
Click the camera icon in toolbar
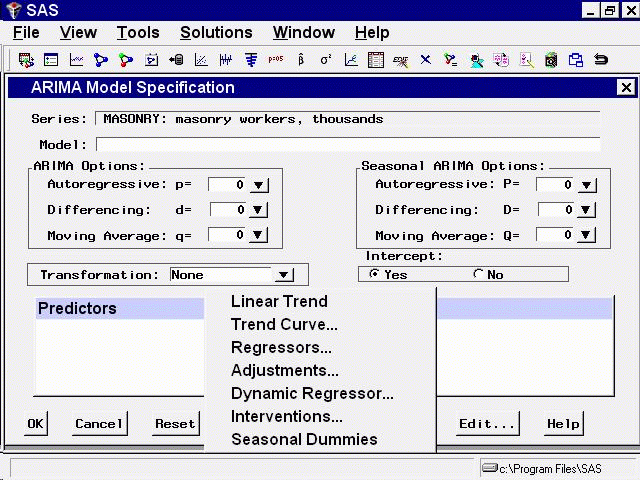point(551,60)
